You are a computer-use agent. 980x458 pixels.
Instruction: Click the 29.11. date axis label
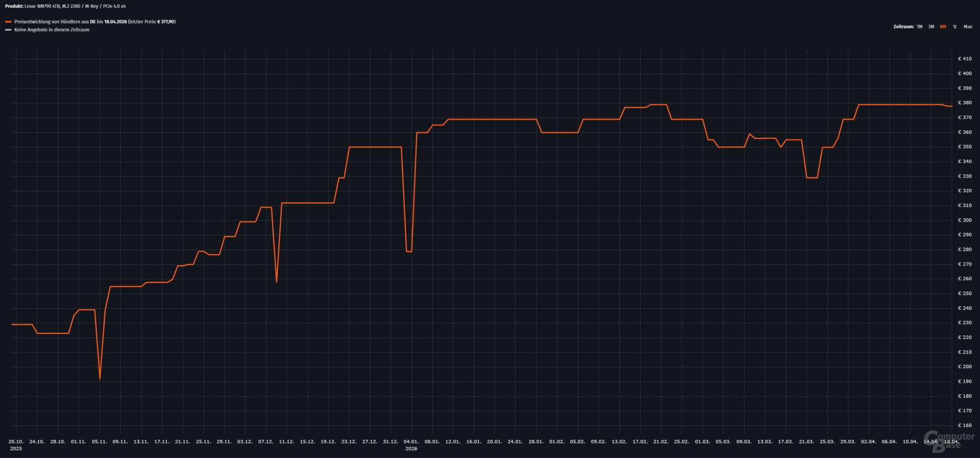coord(224,442)
